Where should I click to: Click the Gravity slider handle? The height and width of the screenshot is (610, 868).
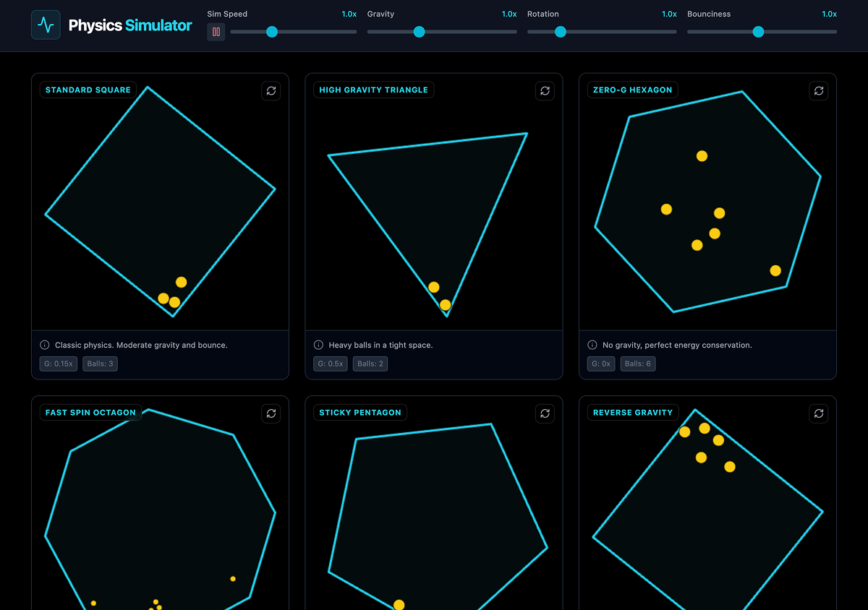tap(419, 32)
